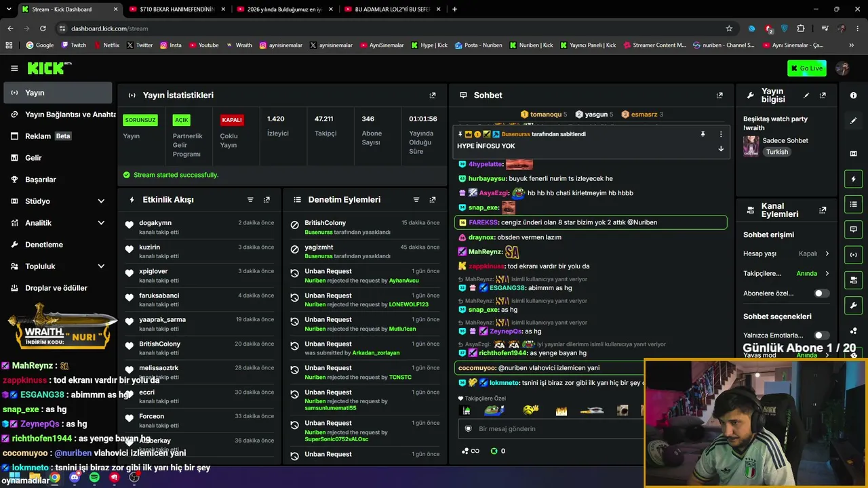The image size is (868, 488).
Task: Edit stream info with the pencil in Yayın bilgisi
Action: tap(806, 96)
